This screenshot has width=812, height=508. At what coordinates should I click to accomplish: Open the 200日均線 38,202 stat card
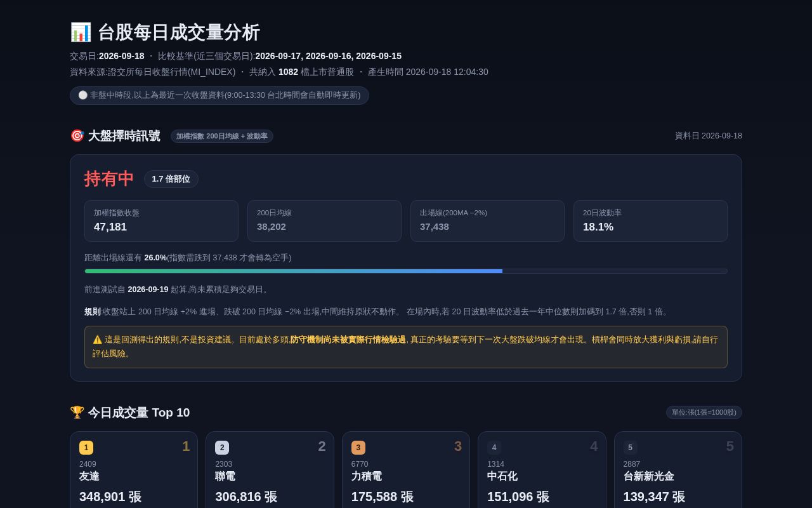(x=324, y=221)
